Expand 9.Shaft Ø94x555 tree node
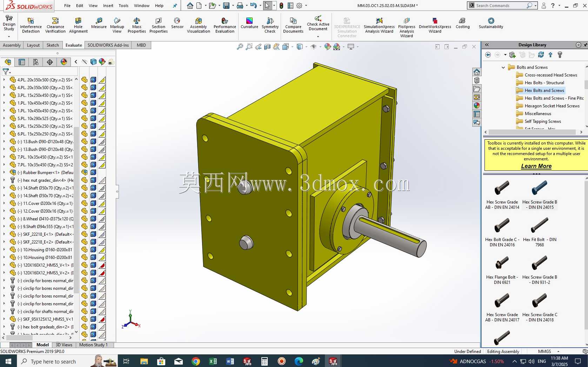Viewport: 588px width, 367px height. pyautogui.click(x=4, y=226)
